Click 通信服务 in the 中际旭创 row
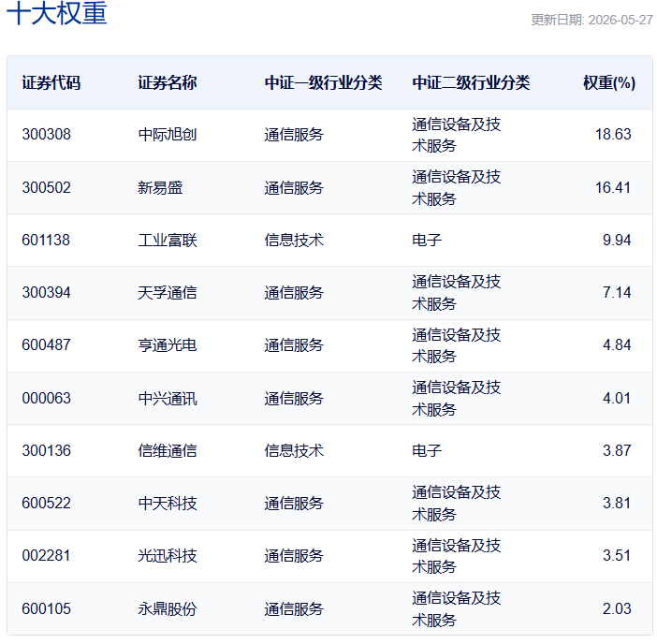 [294, 135]
